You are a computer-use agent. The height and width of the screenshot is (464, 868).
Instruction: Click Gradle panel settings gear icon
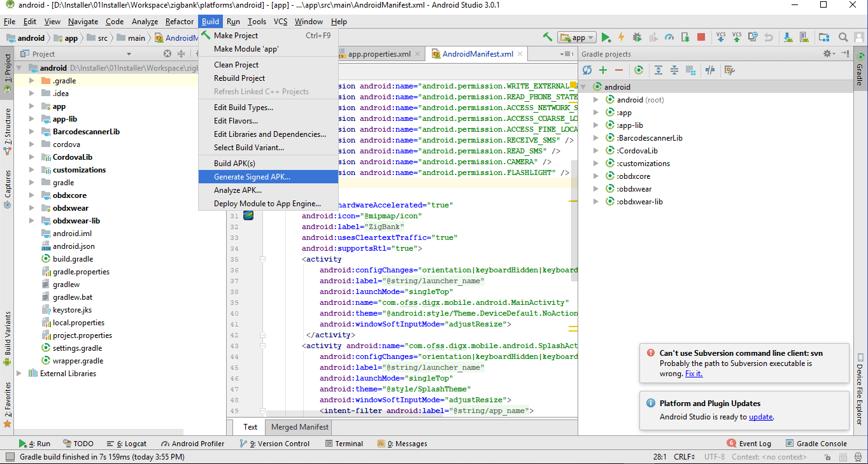click(828, 54)
